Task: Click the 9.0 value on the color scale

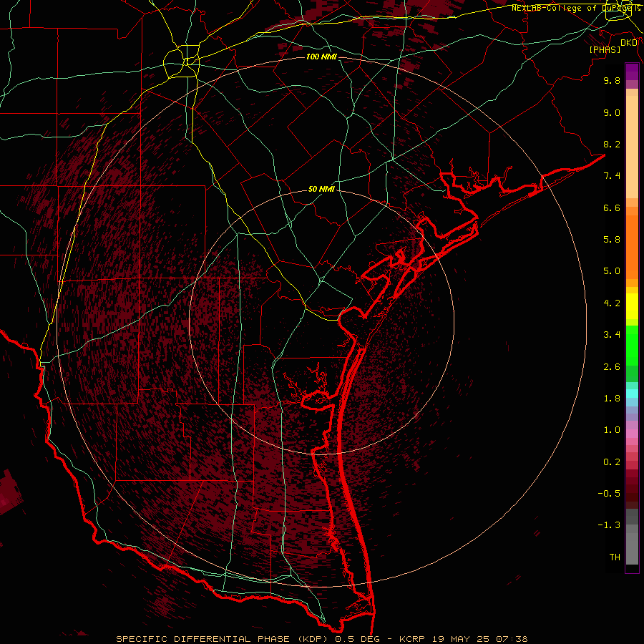Action: [612, 112]
